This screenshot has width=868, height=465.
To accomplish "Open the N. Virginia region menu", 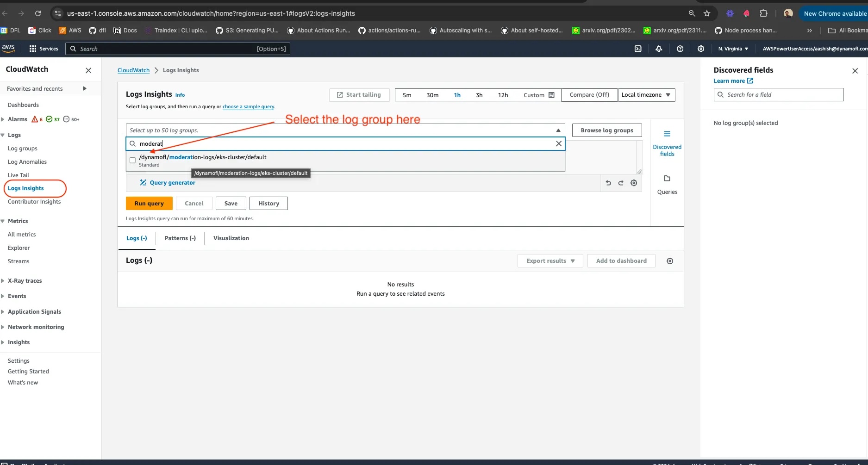I will [733, 49].
